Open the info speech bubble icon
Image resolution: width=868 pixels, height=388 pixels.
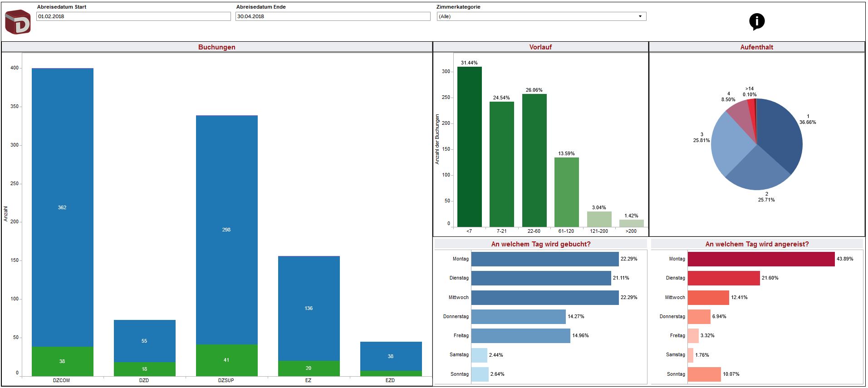(x=756, y=21)
